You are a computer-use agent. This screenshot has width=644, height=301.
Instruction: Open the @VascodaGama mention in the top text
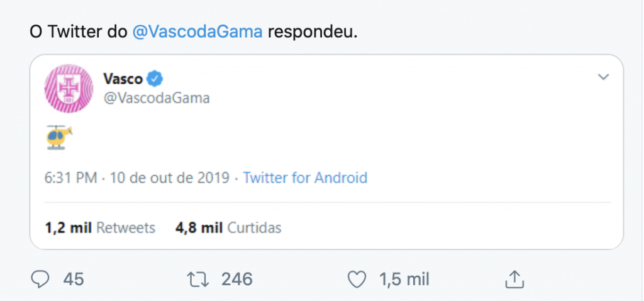[197, 31]
